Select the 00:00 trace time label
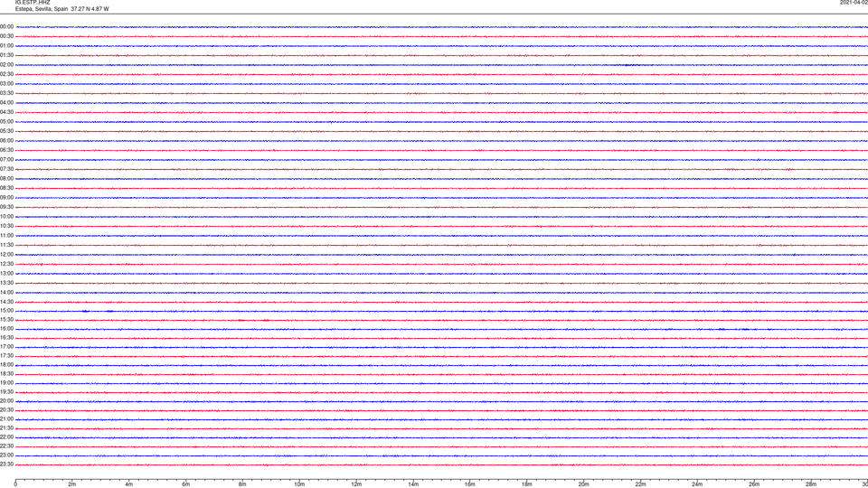The height and width of the screenshot is (488, 868). (x=6, y=26)
